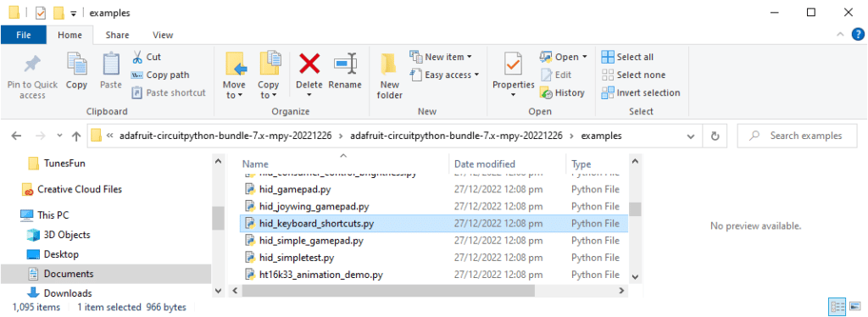Switch to the large icons view toggle

coord(854,307)
